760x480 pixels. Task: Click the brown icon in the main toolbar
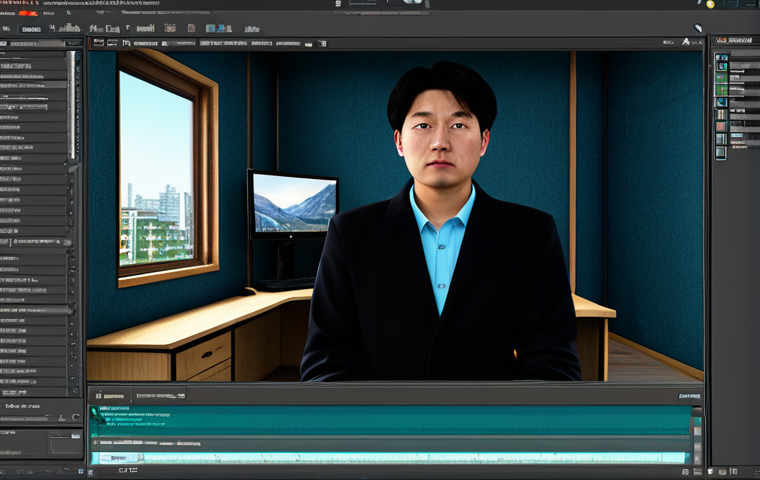170,28
